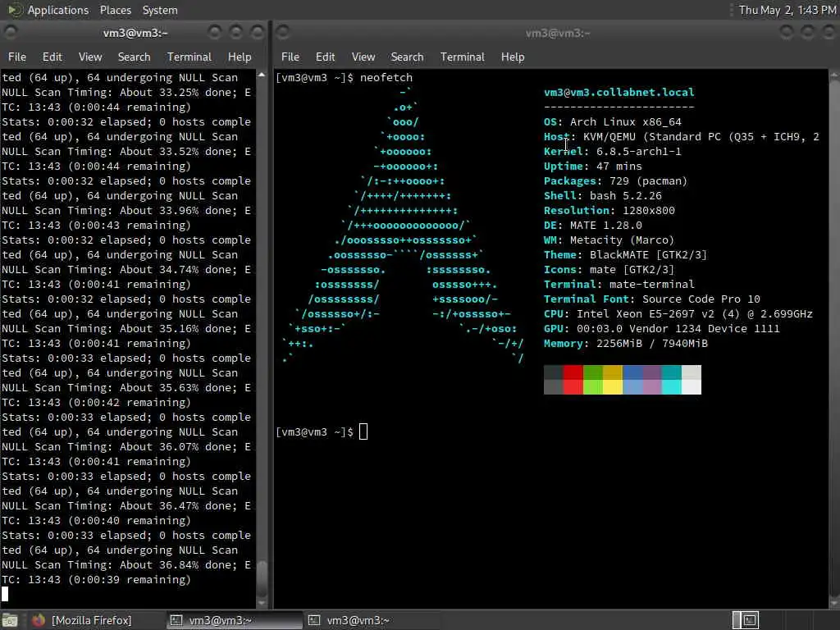
Task: Open Terminal menu in left terminal window
Action: (x=189, y=57)
